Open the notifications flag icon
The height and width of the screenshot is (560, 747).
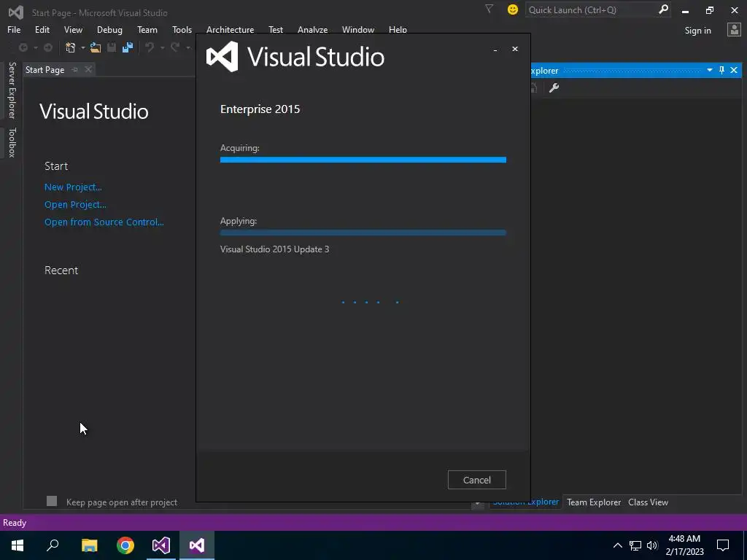coord(489,9)
